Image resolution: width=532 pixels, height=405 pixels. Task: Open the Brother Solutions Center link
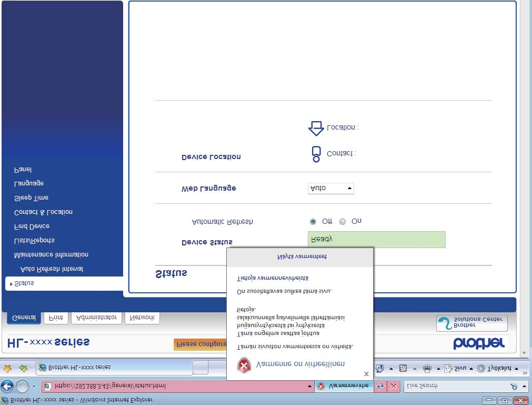(x=471, y=323)
